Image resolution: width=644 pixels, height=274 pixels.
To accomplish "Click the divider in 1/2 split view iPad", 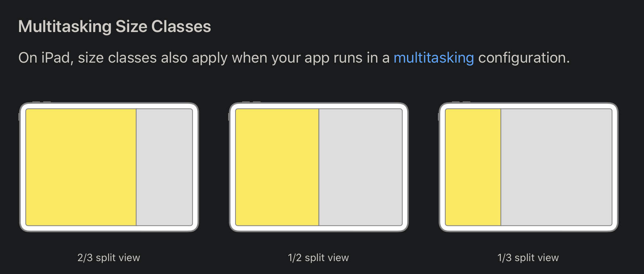I will pos(319,167).
